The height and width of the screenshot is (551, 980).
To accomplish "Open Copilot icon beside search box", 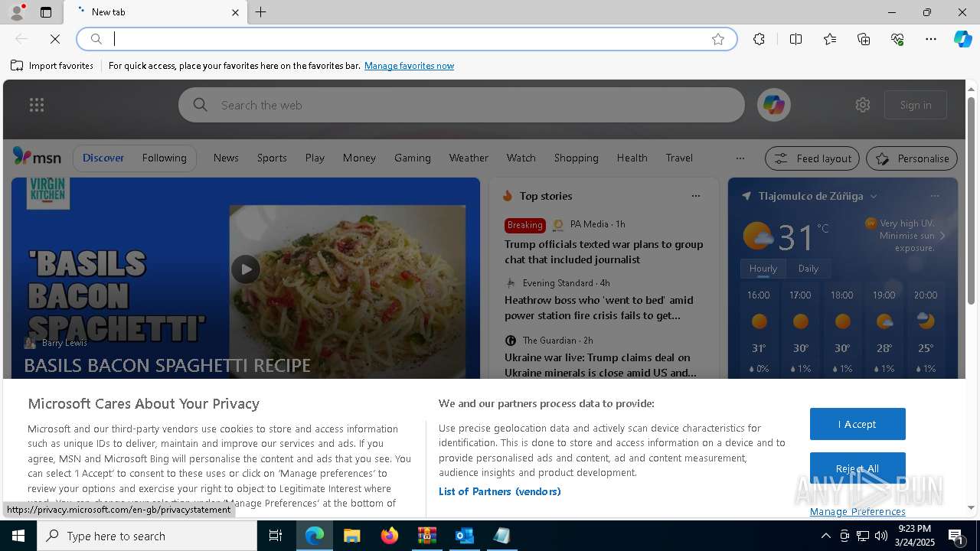I will click(773, 105).
